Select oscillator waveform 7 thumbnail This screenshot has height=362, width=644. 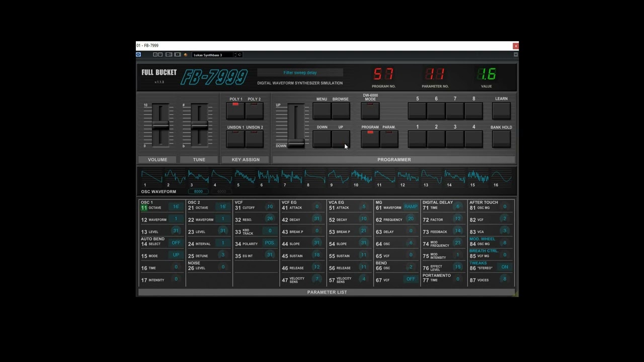(292, 177)
